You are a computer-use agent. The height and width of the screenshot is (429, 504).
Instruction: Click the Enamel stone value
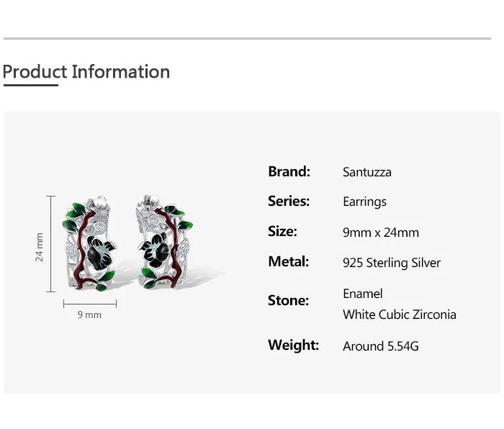tap(363, 294)
